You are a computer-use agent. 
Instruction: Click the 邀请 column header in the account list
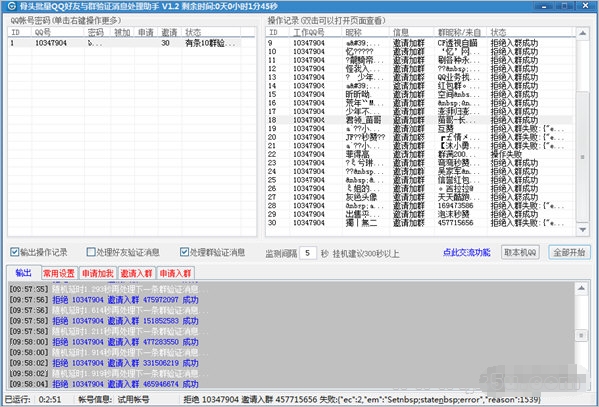(169, 32)
